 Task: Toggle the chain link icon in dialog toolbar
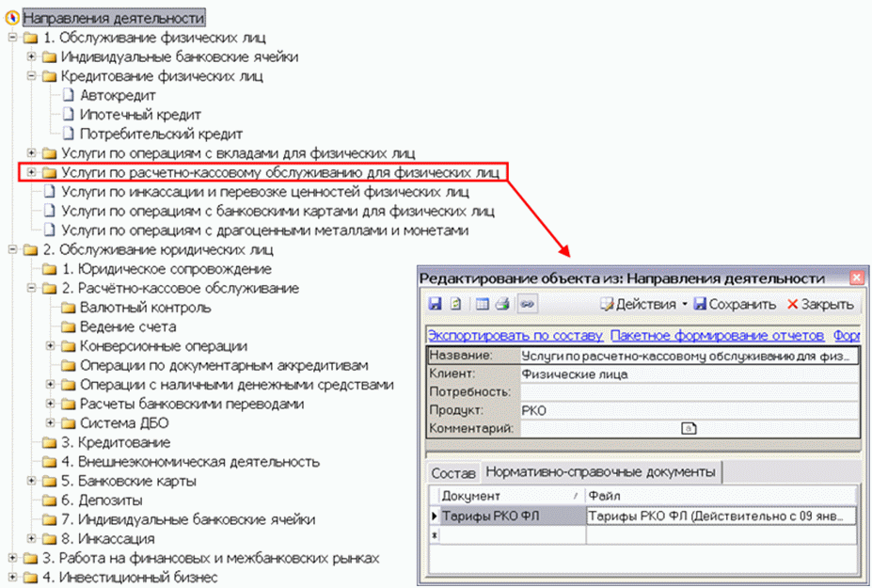[527, 305]
